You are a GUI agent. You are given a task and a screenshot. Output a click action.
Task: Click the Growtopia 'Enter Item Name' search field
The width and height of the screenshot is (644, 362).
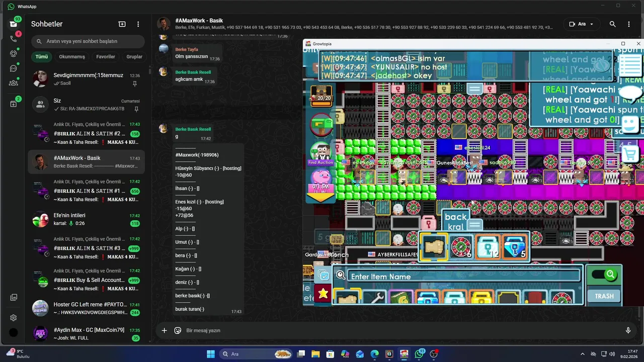click(464, 277)
